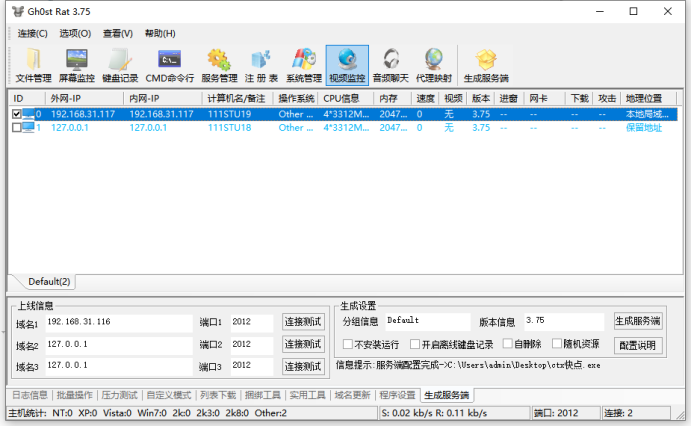Image resolution: width=692 pixels, height=427 pixels.
Task: Open the 帮助(H) menu
Action: 160,34
